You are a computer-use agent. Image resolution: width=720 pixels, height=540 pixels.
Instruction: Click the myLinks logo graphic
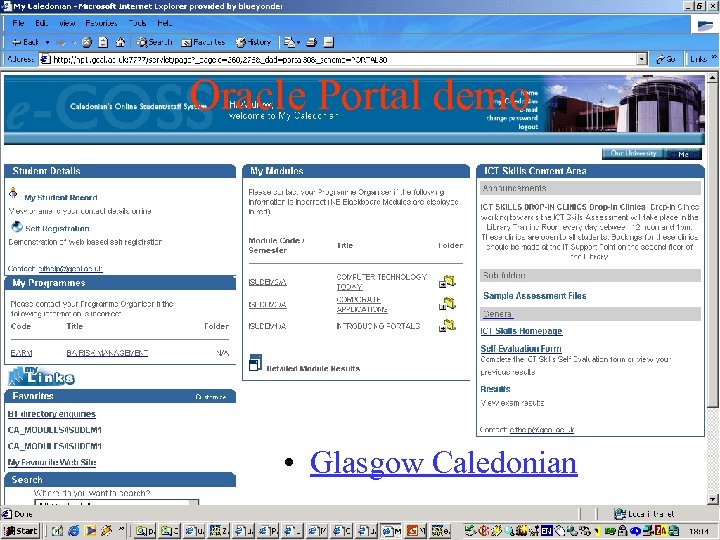[x=41, y=376]
